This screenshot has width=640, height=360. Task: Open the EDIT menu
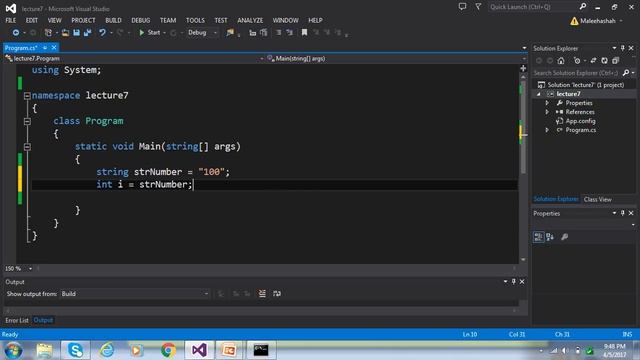click(x=31, y=20)
